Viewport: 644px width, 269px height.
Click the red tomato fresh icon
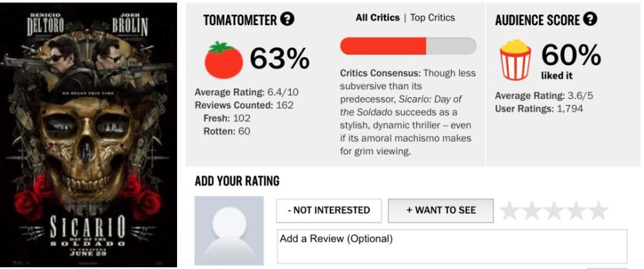pos(223,60)
